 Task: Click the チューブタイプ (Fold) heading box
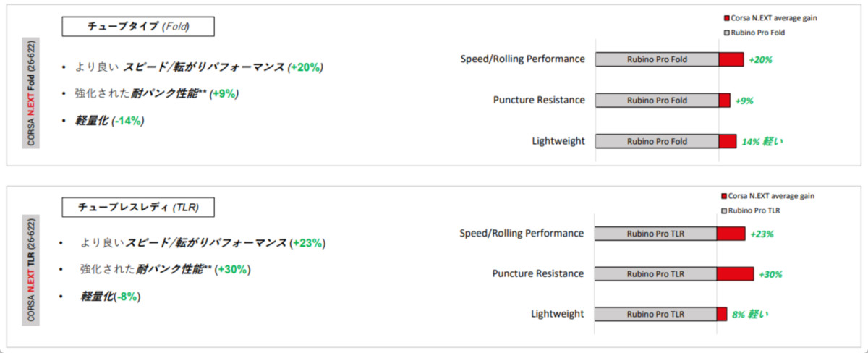(138, 27)
